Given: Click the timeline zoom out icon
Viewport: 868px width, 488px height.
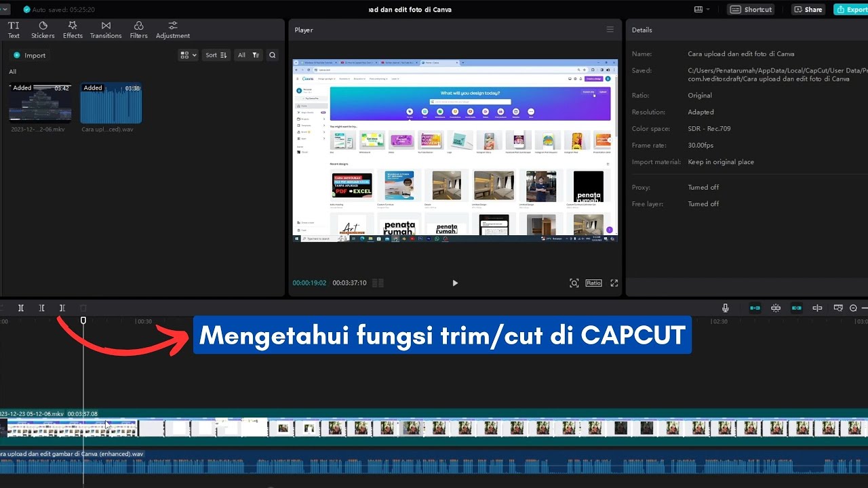Looking at the screenshot, I should point(853,308).
